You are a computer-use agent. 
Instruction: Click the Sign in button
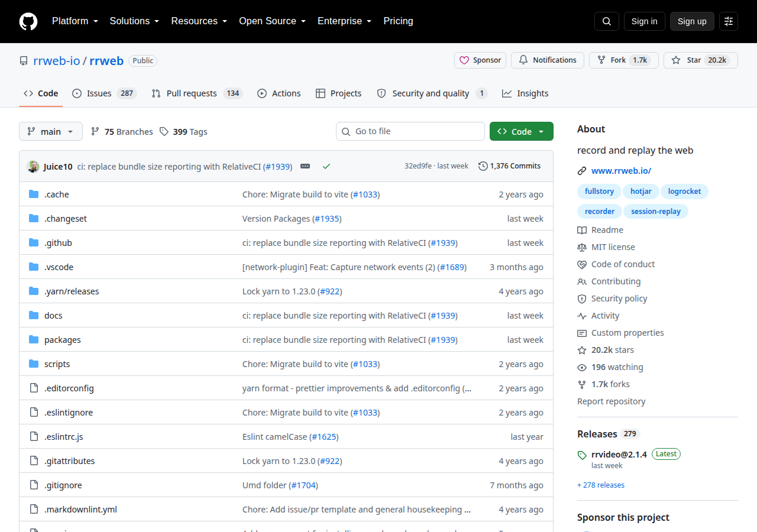pyautogui.click(x=644, y=21)
